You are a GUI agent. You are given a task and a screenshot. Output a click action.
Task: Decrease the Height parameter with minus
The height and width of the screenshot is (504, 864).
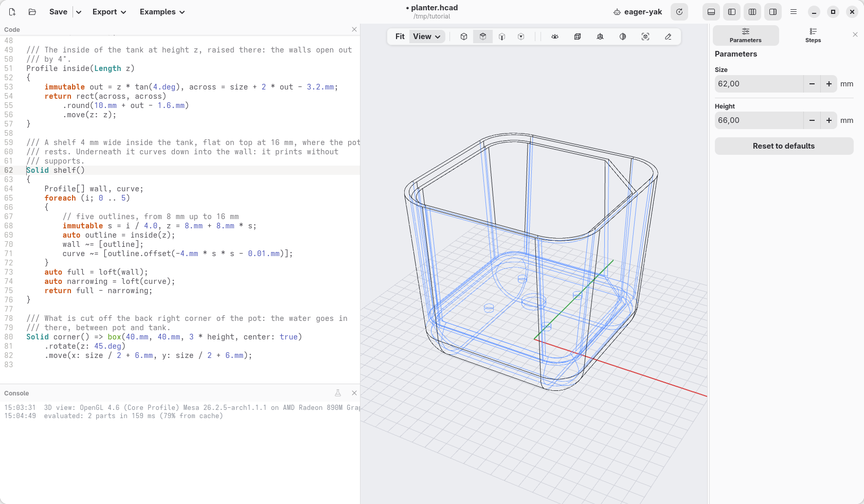click(x=812, y=120)
